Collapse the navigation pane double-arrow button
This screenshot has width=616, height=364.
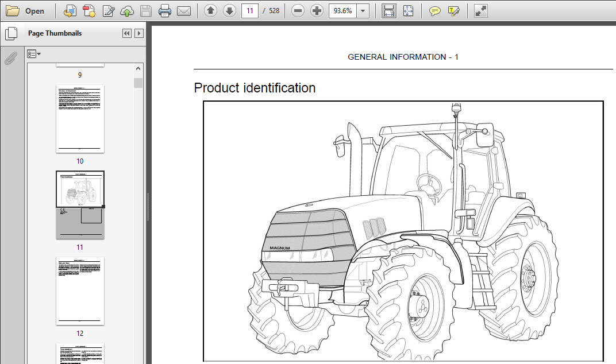(x=126, y=33)
